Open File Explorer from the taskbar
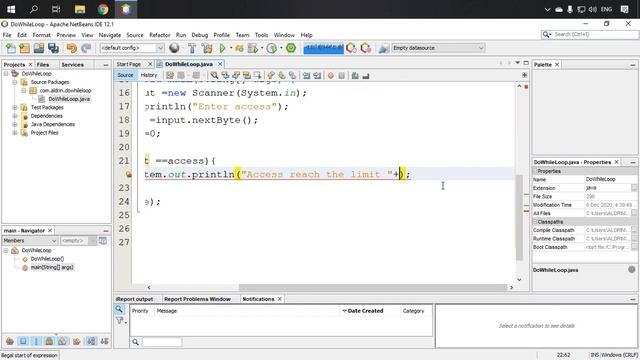This screenshot has width=640, height=360. [x=80, y=9]
